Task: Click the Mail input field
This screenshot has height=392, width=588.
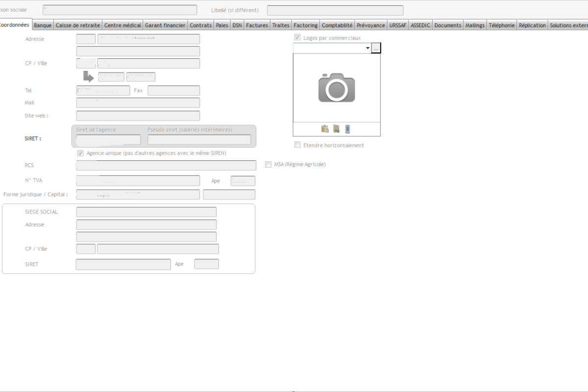Action: pyautogui.click(x=138, y=103)
